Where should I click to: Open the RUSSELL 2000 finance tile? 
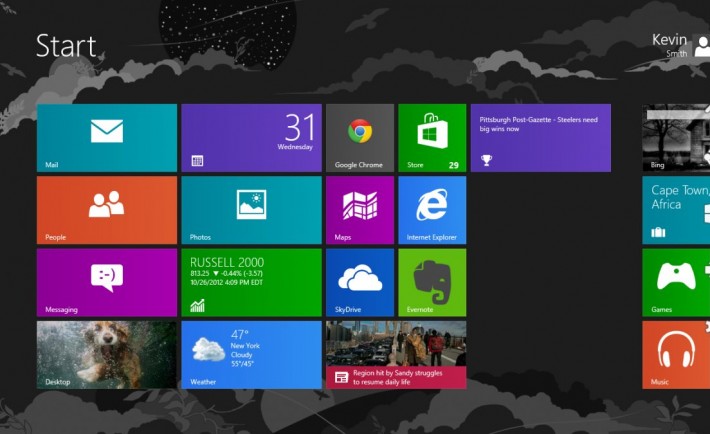click(x=251, y=282)
